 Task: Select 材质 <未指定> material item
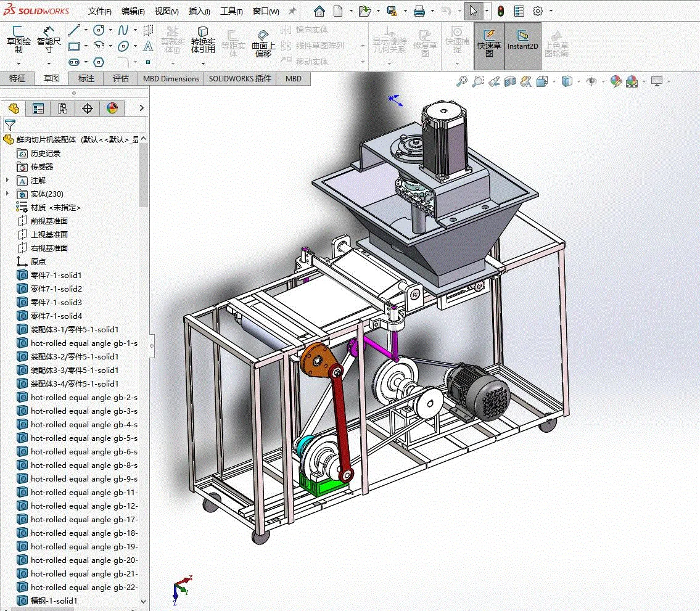click(x=56, y=208)
